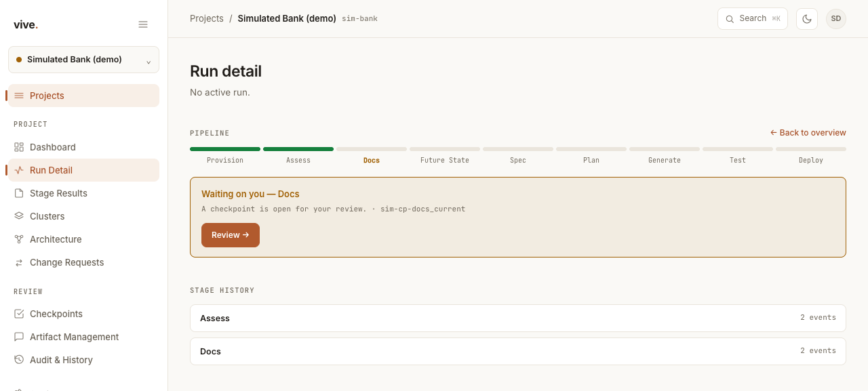868x391 pixels.
Task: Open the Dashboard grid icon
Action: pyautogui.click(x=19, y=147)
